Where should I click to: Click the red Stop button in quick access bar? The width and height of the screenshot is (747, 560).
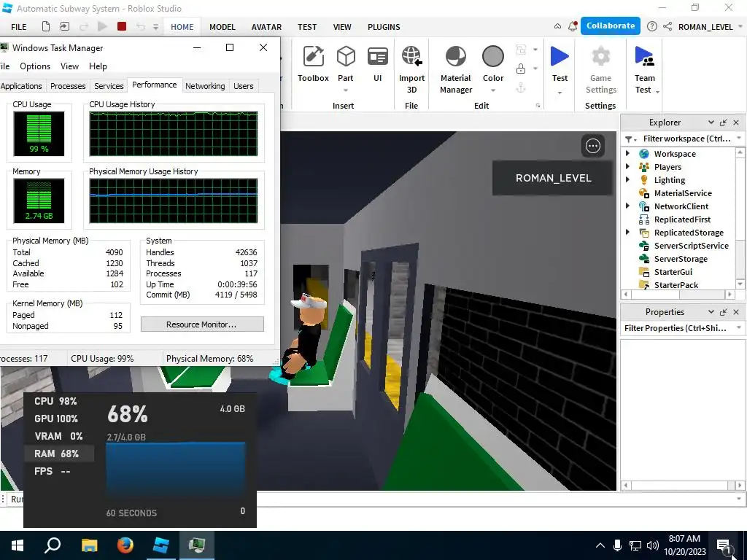122,27
